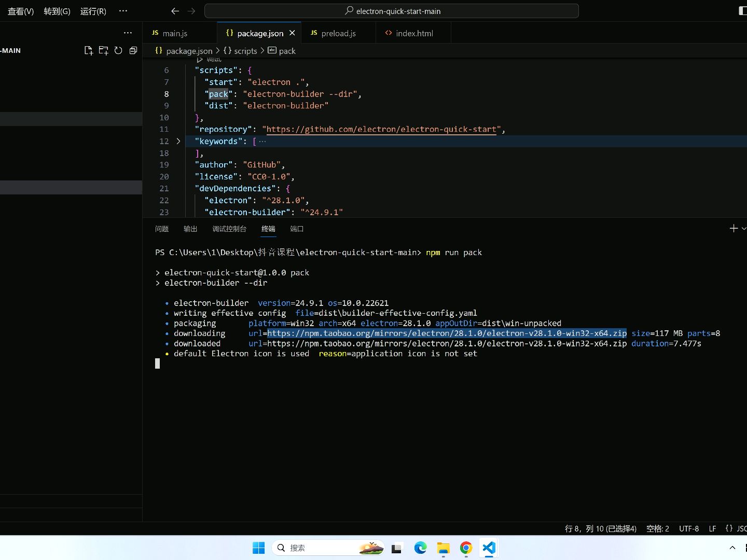747x560 pixels.
Task: Select the 终端 panel tab
Action: 268,229
